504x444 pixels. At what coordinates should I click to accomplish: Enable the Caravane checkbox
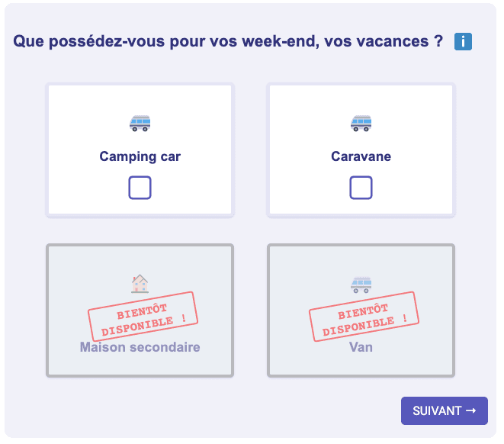coord(361,188)
